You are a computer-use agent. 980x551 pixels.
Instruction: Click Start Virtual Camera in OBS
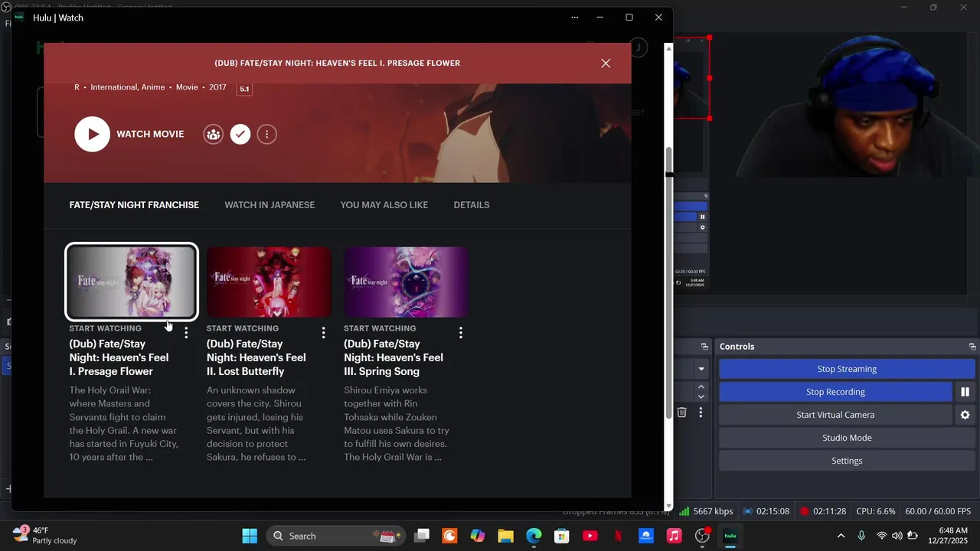[835, 415]
